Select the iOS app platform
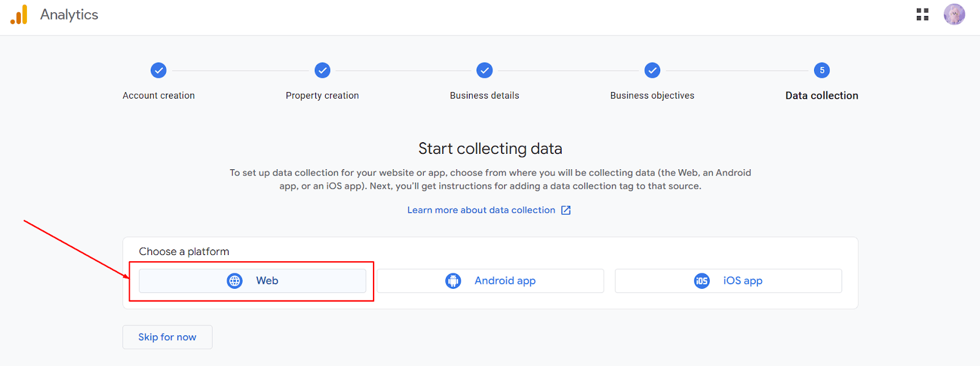Image resolution: width=980 pixels, height=366 pixels. (x=728, y=280)
